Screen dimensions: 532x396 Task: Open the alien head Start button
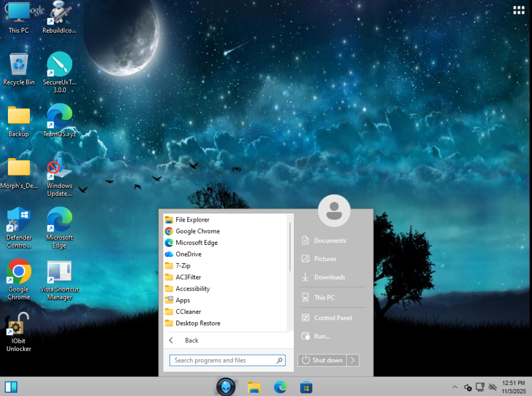225,387
